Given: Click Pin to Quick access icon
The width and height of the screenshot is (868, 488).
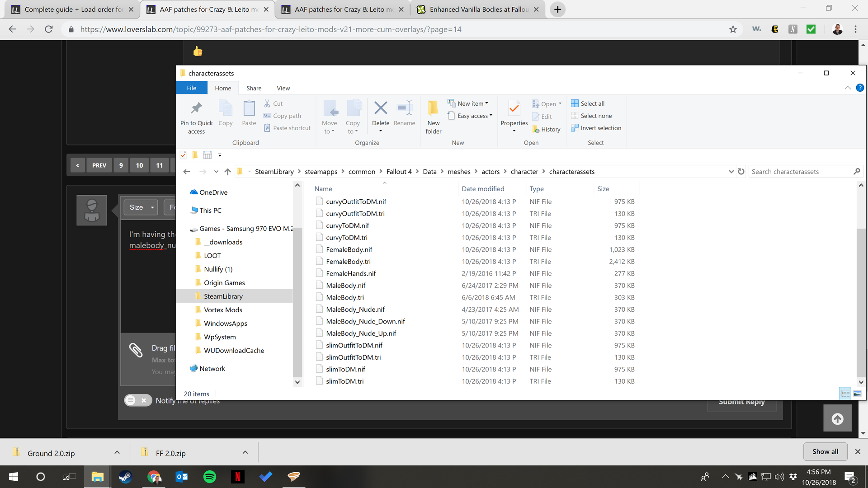Looking at the screenshot, I should tap(196, 108).
